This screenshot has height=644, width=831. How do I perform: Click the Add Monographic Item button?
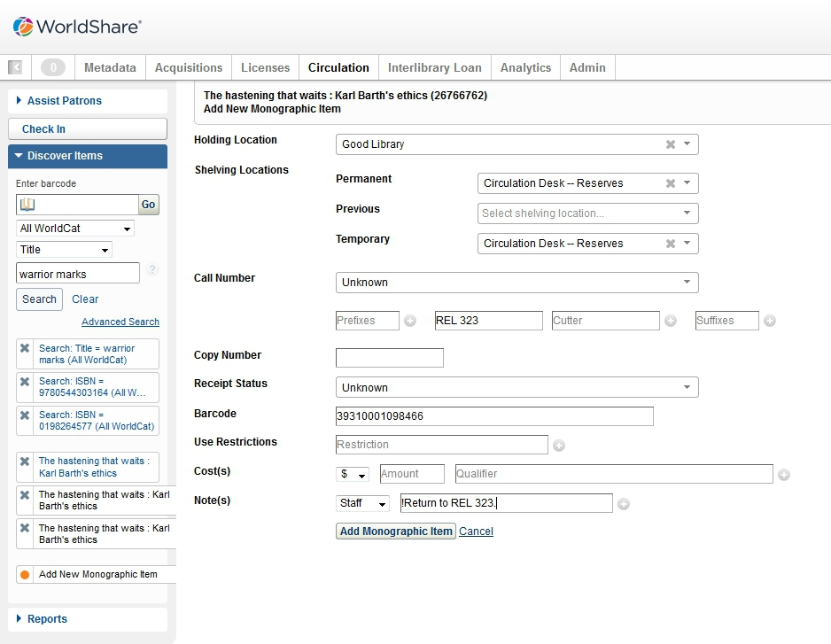pyautogui.click(x=395, y=531)
